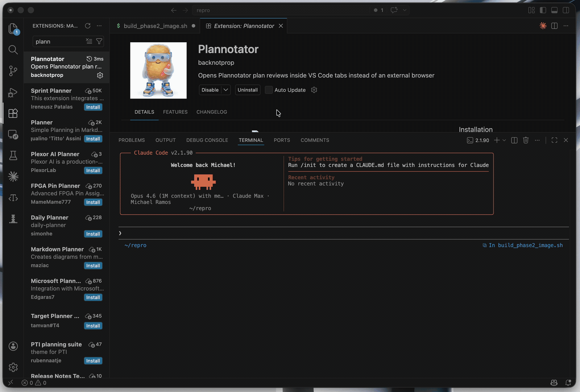Enable Auto Update for Plannotator
The height and width of the screenshot is (392, 580).
point(269,90)
